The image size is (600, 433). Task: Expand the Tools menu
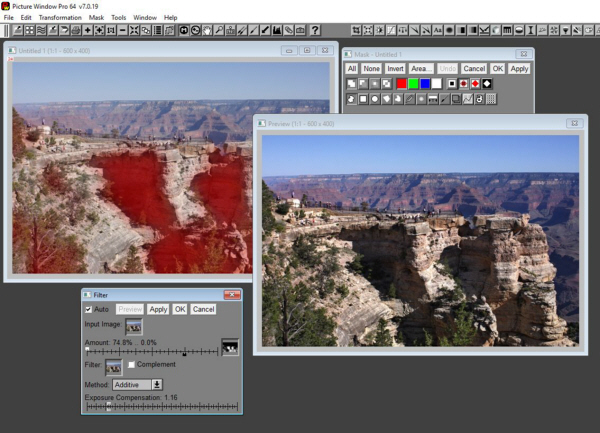coord(118,17)
